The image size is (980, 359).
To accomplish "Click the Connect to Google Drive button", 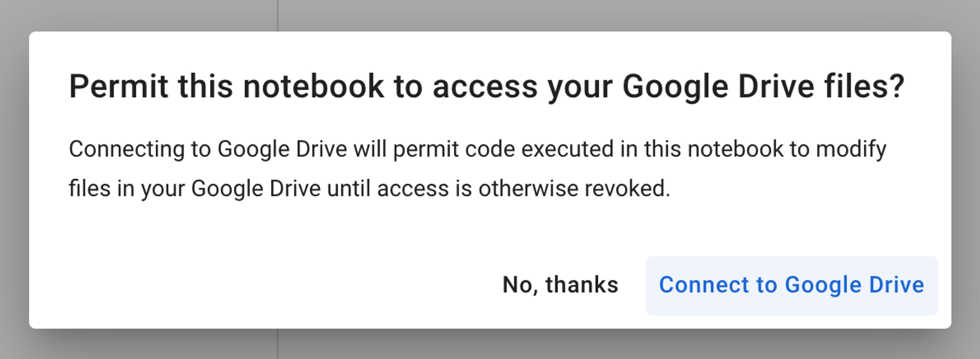I will 791,286.
